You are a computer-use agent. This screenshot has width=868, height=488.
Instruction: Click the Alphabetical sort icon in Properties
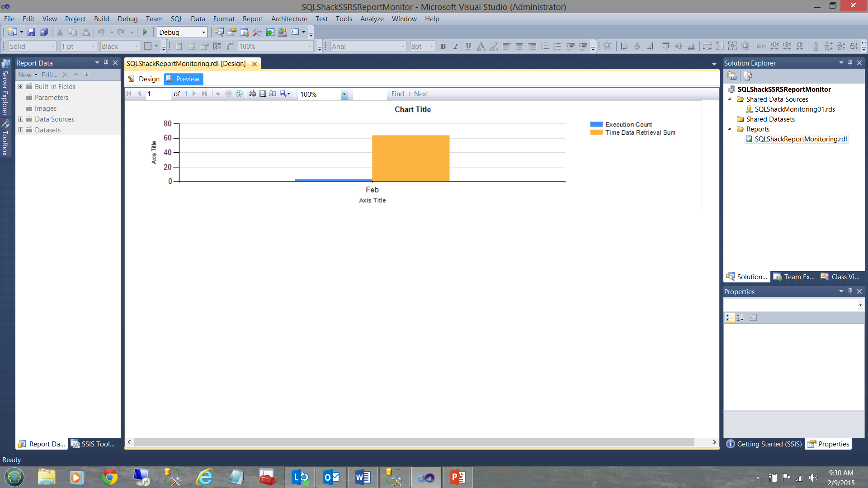point(740,318)
